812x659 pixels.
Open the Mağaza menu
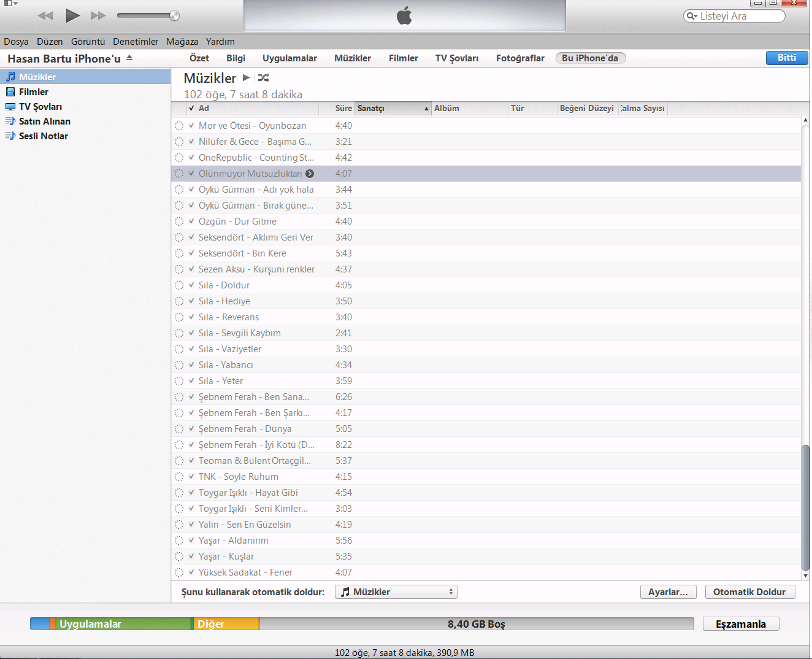pos(182,42)
